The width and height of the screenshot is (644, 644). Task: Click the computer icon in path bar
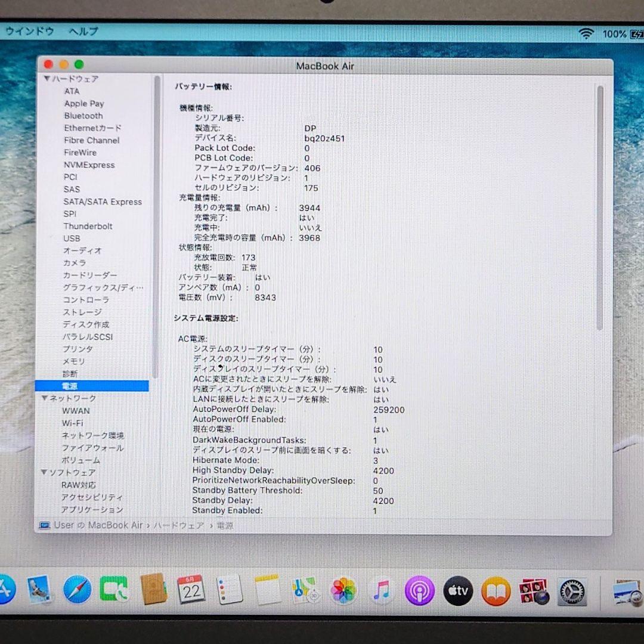pos(44,525)
